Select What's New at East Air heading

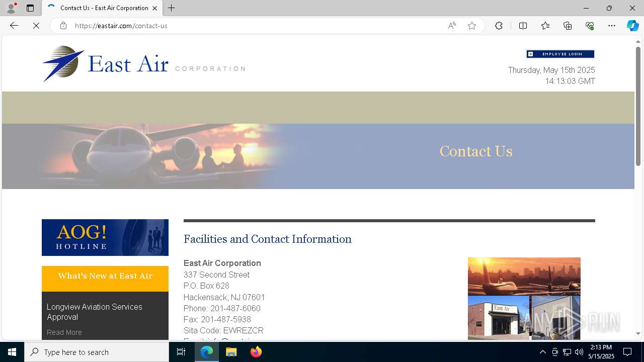click(105, 276)
